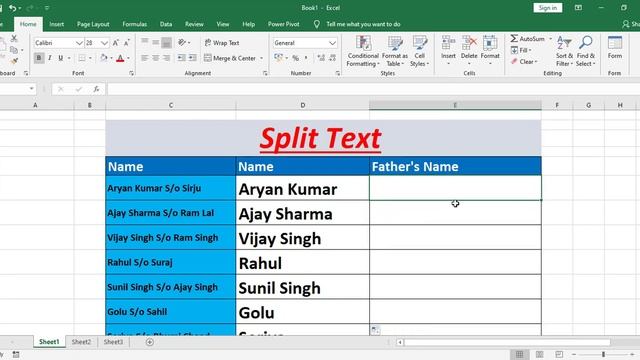
Task: Align text to the right
Action: 166,58
